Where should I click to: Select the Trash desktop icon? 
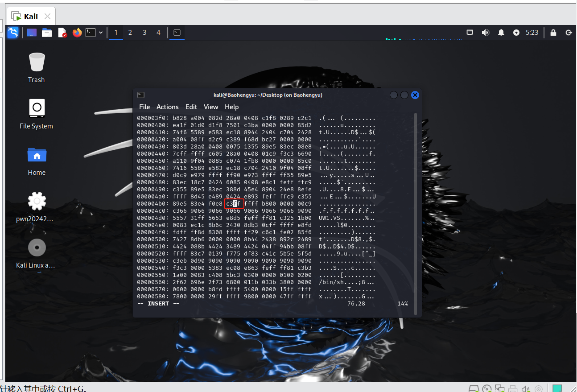coord(37,68)
